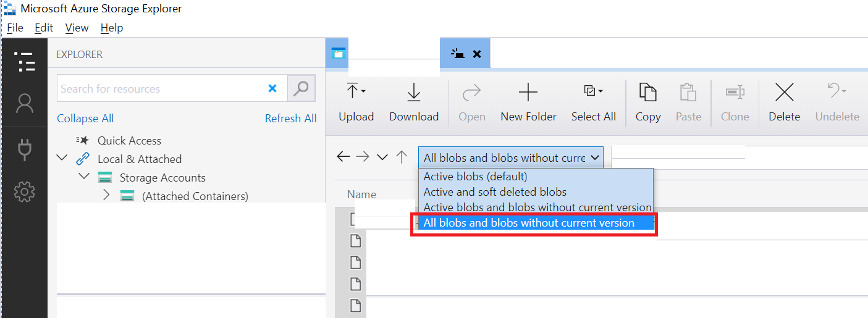This screenshot has height=318, width=868.
Task: Collapse the Storage Accounts node
Action: click(x=84, y=177)
